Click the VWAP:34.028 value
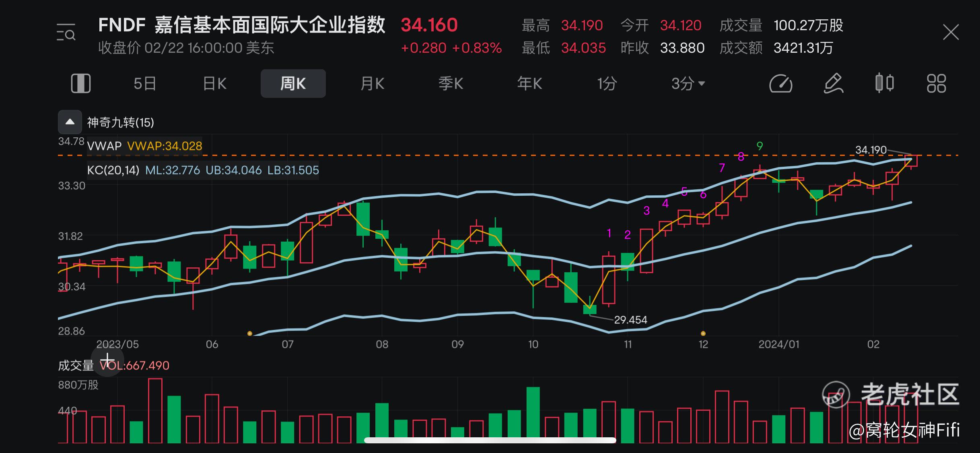 click(165, 146)
